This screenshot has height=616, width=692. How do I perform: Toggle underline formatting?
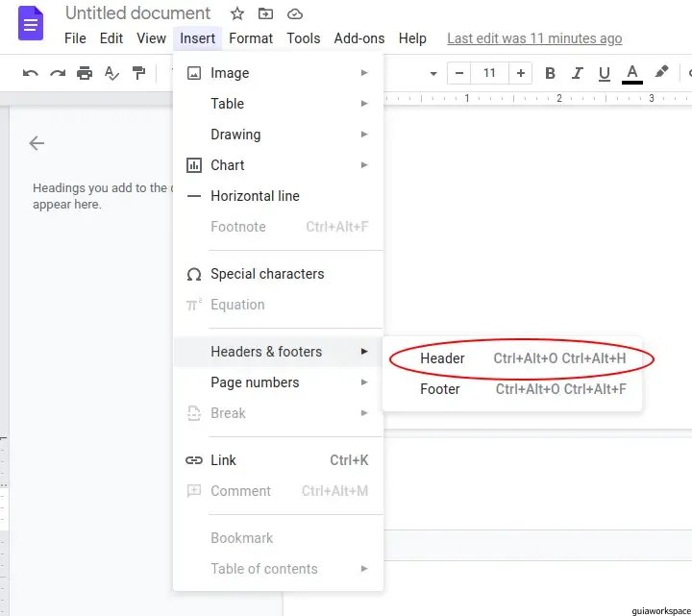tap(605, 73)
